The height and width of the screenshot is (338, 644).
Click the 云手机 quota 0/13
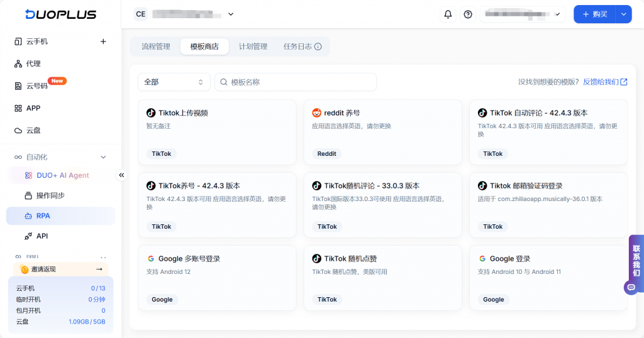pyautogui.click(x=98, y=288)
